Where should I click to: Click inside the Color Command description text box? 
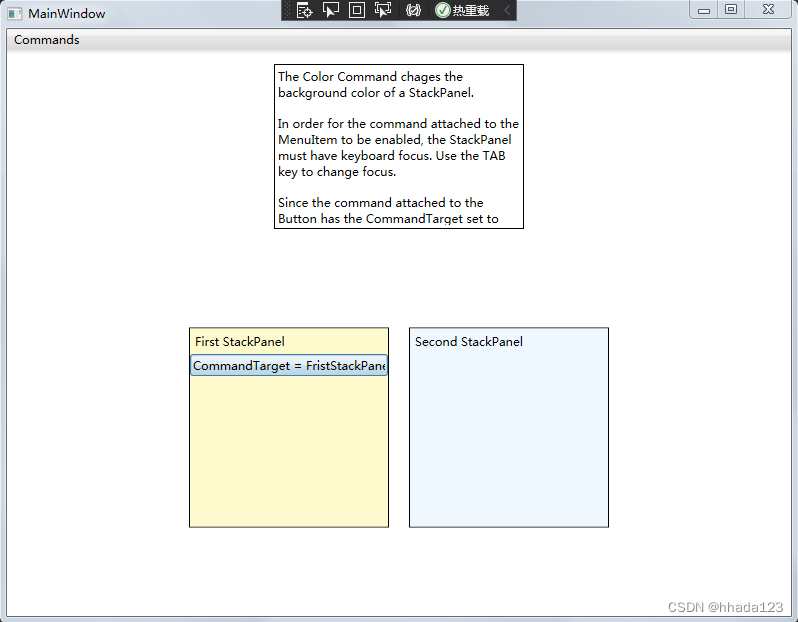399,147
